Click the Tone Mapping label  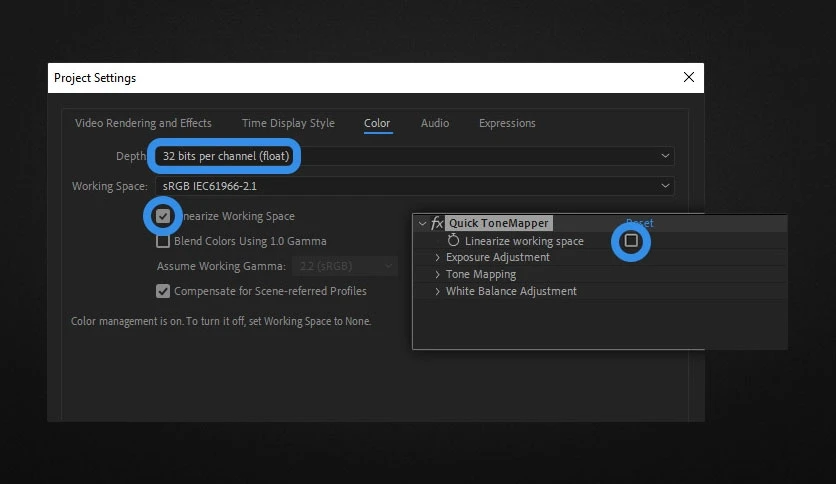(481, 275)
